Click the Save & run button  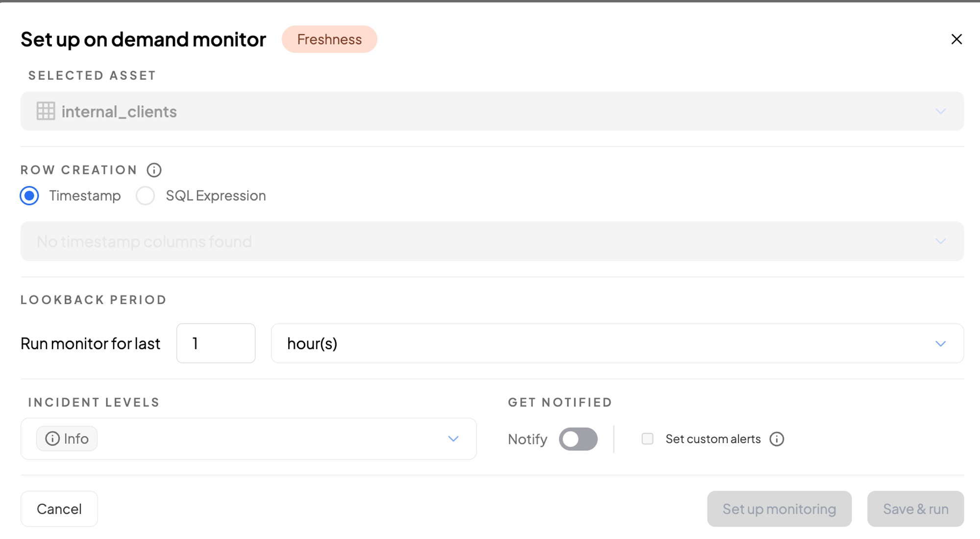[915, 509]
